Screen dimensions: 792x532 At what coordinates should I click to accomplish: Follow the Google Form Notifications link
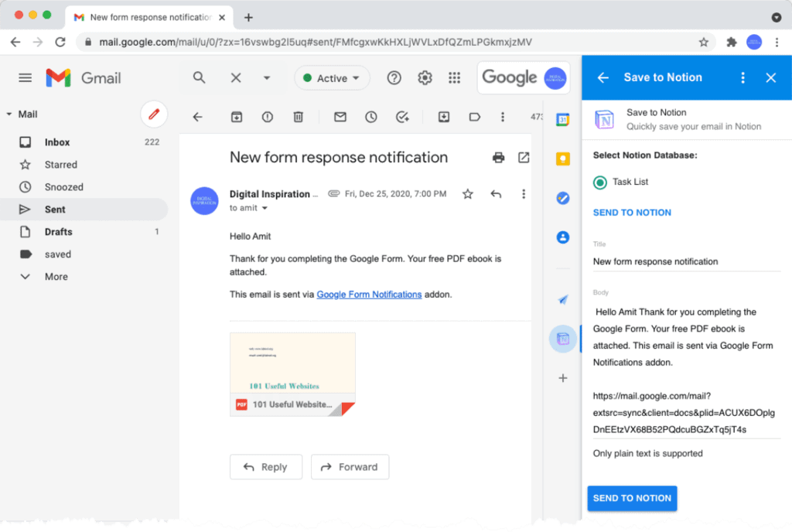click(369, 295)
